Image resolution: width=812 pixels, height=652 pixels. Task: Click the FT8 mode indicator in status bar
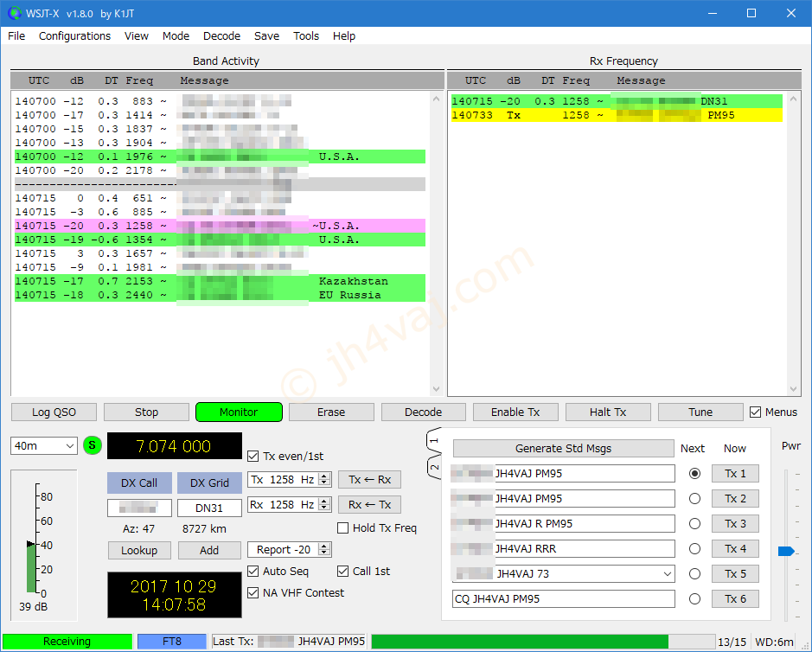[172, 642]
